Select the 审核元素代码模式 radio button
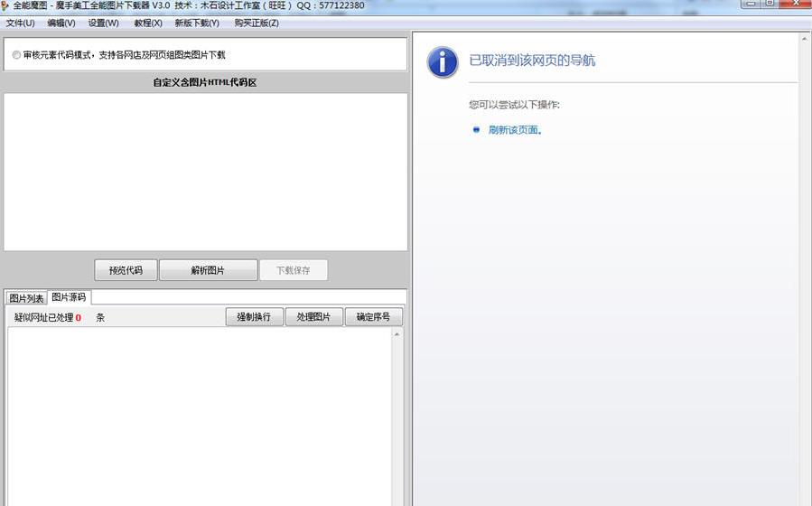This screenshot has height=506, width=812. pos(16,55)
